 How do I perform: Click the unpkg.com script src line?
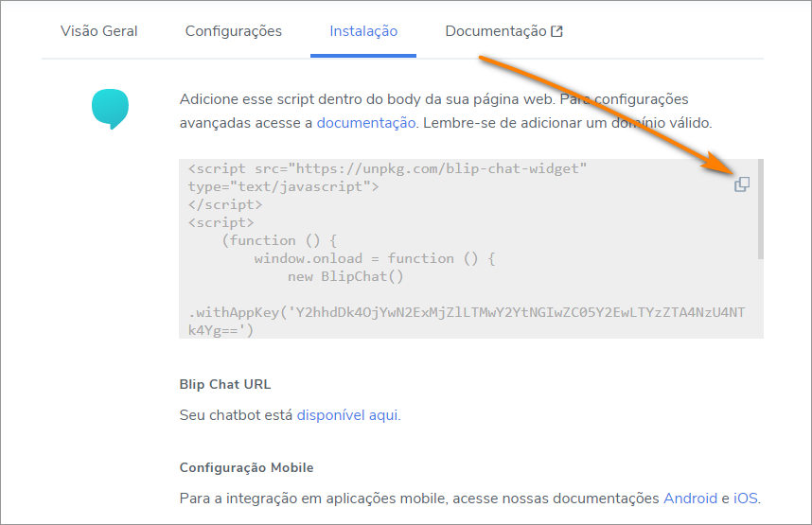387,168
